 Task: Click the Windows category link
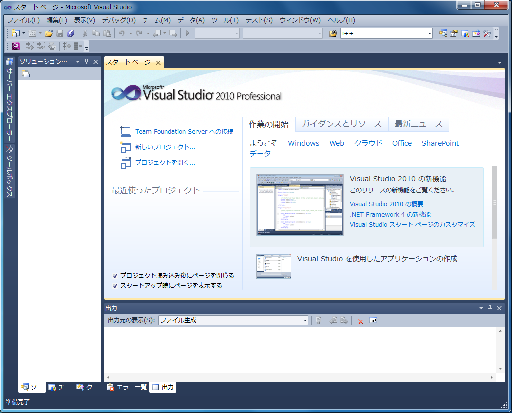click(303, 143)
